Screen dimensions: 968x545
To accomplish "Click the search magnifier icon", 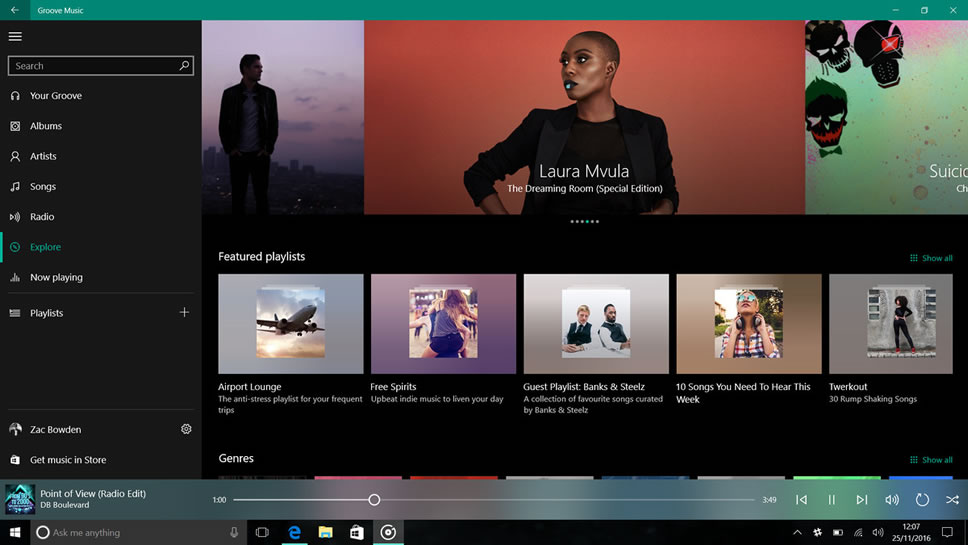I will (184, 66).
